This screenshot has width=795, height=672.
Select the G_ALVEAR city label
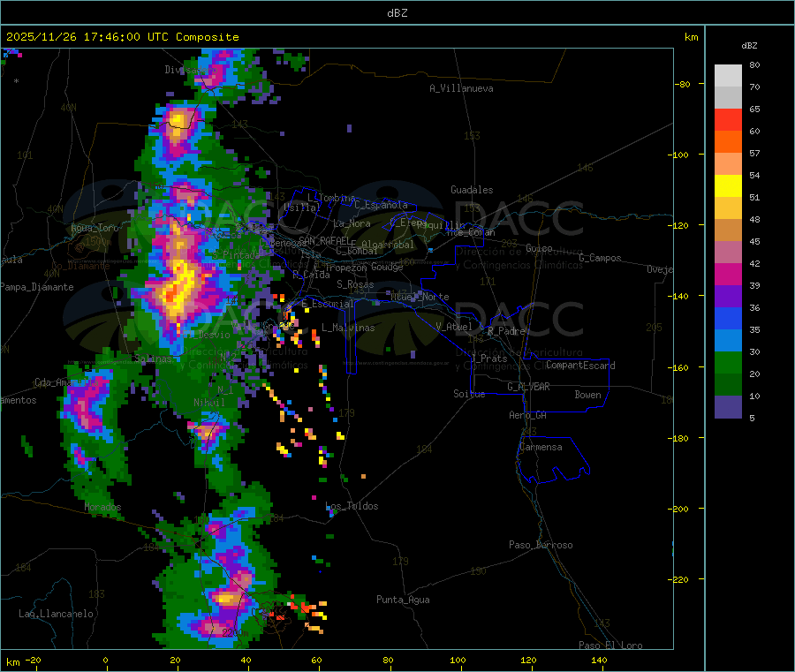(x=528, y=387)
